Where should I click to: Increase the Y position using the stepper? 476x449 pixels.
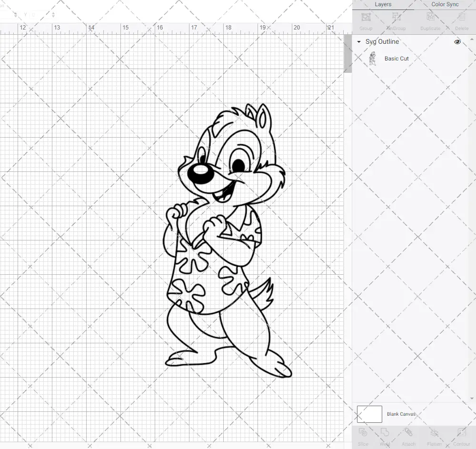click(53, 13)
